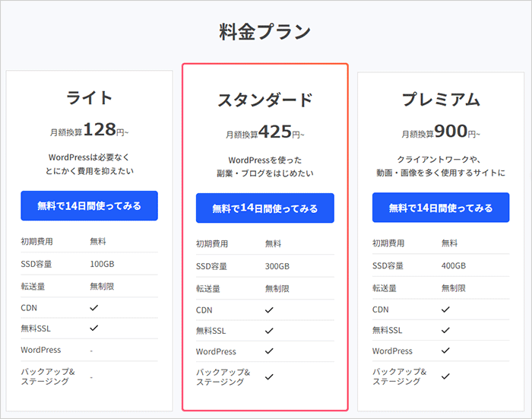Select the スタンダード plan heading
The image size is (532, 419).
click(265, 100)
